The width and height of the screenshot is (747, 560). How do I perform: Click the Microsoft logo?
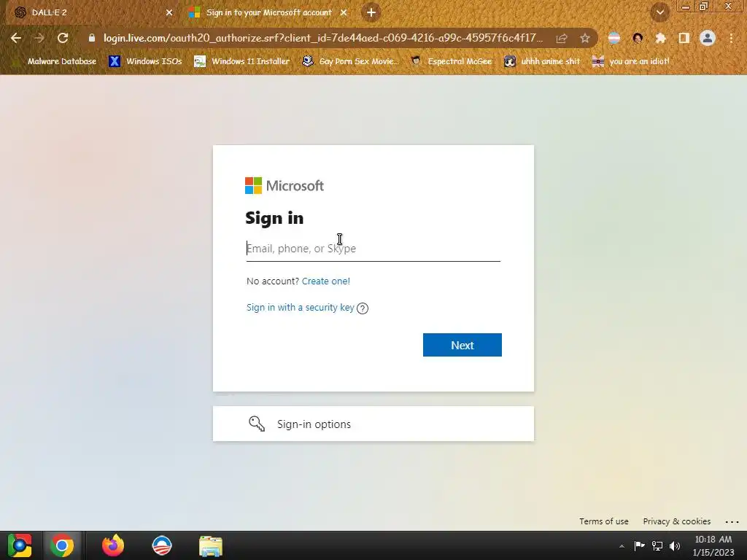[x=285, y=186]
